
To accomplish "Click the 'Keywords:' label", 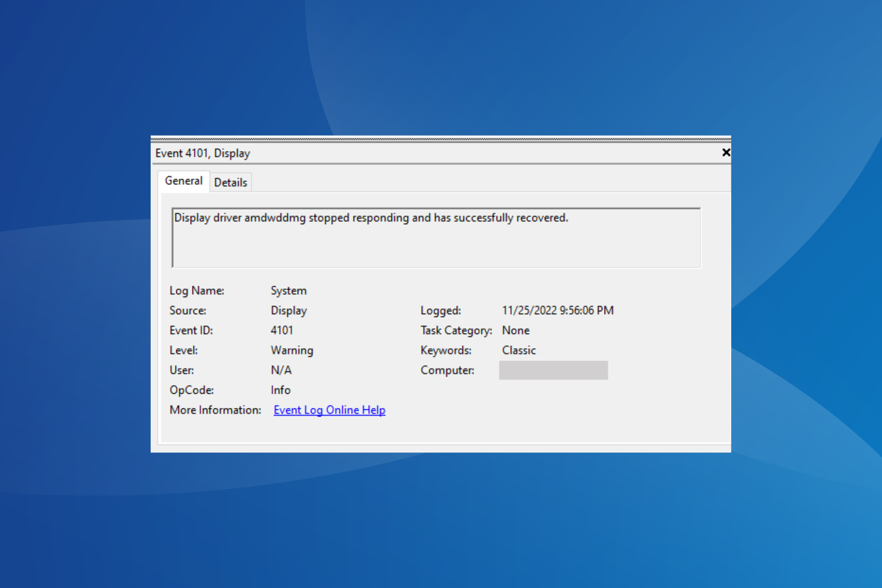I will click(446, 351).
